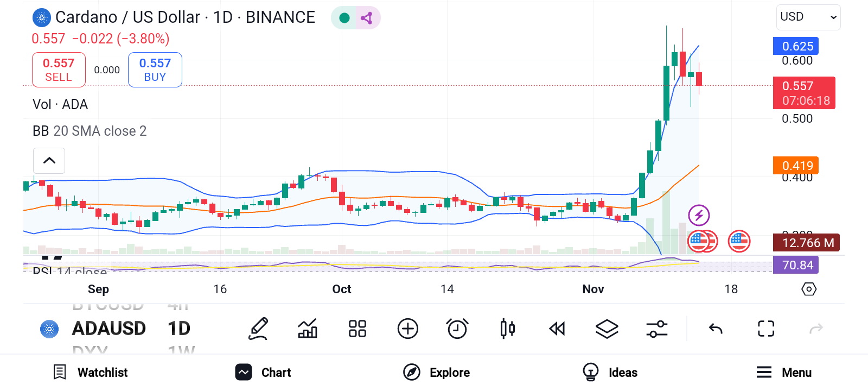Undo the last action
The width and height of the screenshot is (868, 391).
click(716, 329)
